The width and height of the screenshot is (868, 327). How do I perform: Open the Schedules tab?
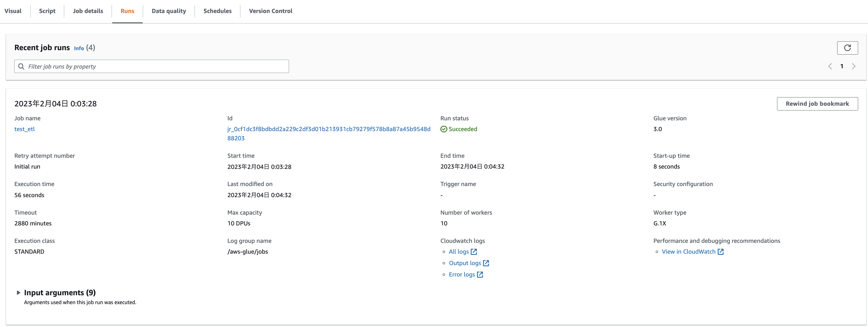(217, 11)
